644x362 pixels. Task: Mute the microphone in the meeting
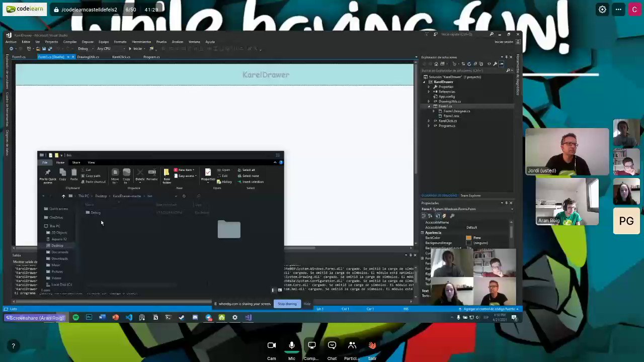pos(291,345)
